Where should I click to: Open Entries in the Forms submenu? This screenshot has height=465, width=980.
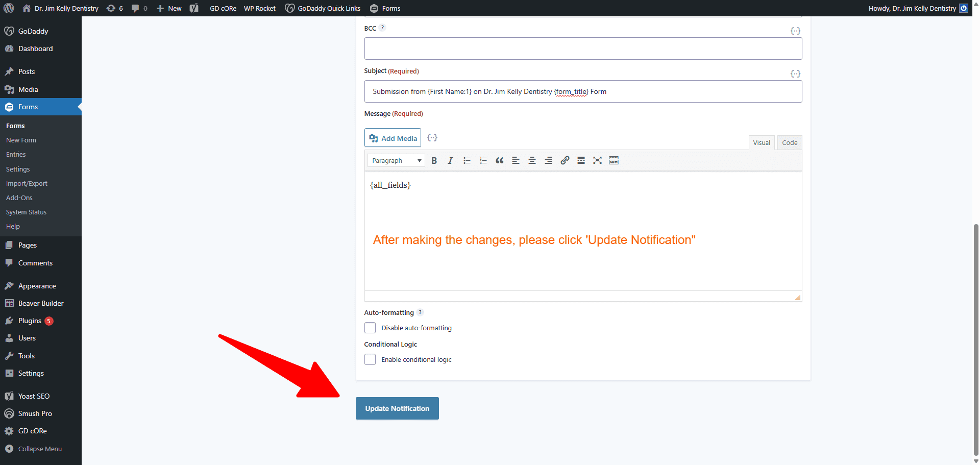[x=16, y=154]
